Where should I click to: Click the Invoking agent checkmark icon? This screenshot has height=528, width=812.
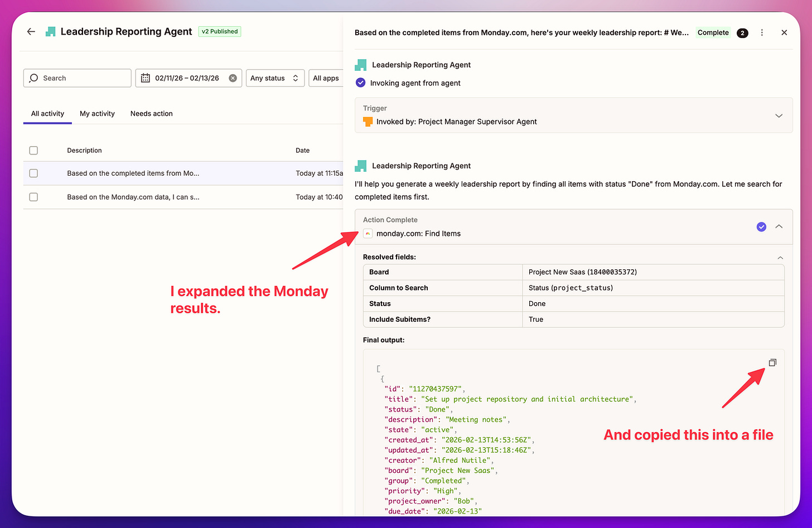pyautogui.click(x=361, y=83)
